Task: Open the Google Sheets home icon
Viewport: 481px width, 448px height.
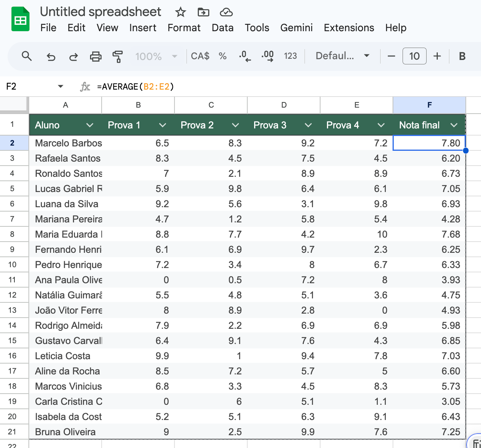Action: click(20, 19)
